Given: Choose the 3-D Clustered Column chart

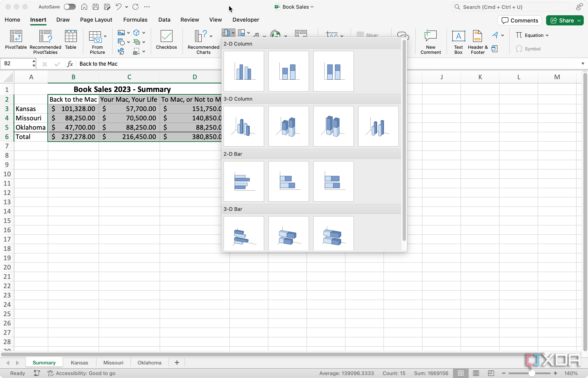Looking at the screenshot, I should 244,126.
